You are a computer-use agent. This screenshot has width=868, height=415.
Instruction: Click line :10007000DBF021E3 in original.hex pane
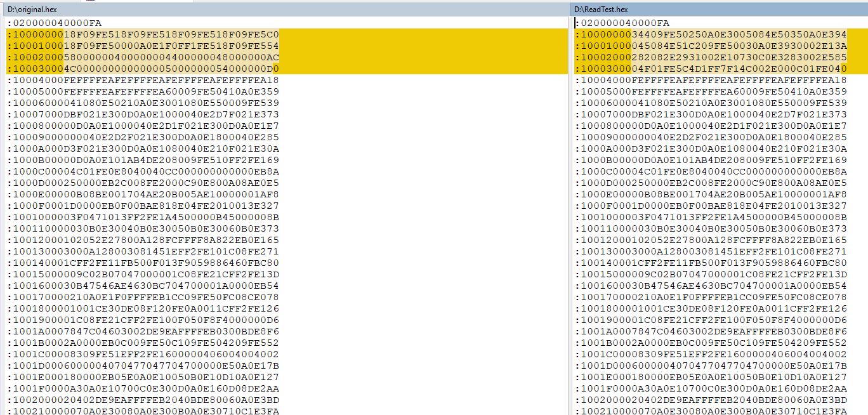click(143, 114)
